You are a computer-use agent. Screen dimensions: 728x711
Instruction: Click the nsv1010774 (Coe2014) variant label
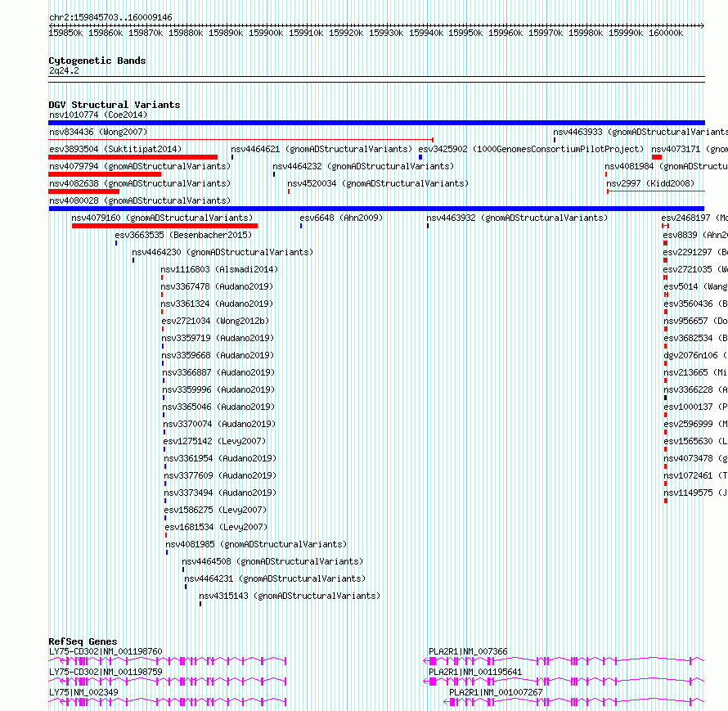click(x=98, y=115)
